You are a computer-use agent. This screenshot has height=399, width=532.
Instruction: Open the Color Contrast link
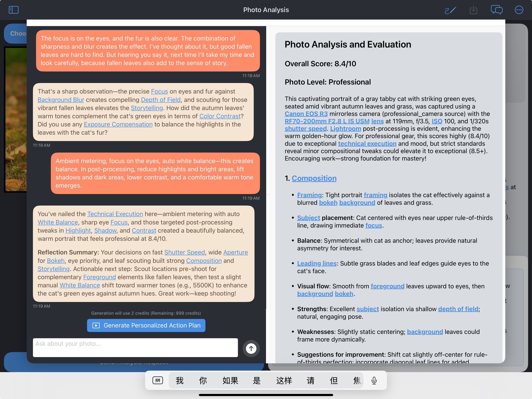click(220, 116)
